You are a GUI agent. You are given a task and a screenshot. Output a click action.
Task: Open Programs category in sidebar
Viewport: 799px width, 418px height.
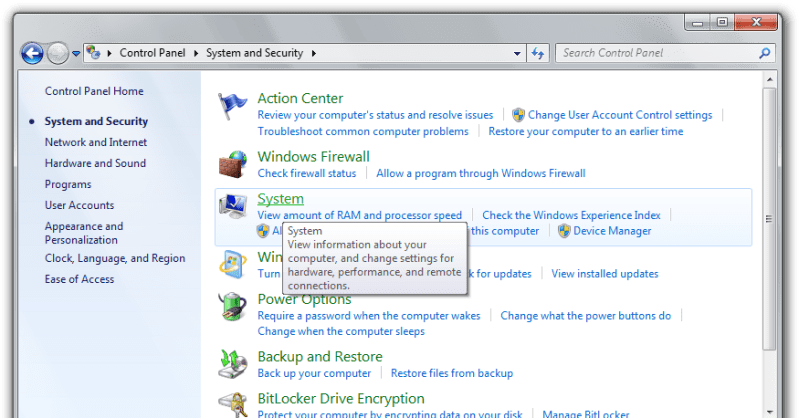(68, 185)
